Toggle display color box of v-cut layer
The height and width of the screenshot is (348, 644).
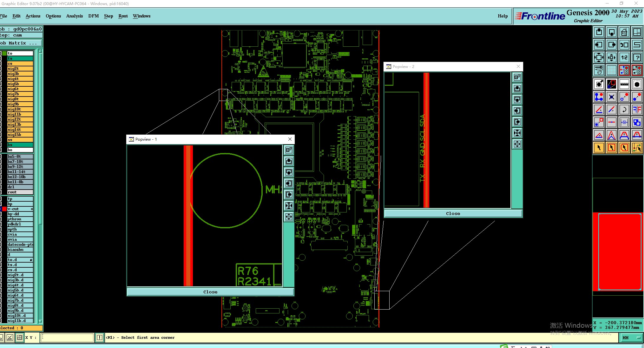click(4, 209)
